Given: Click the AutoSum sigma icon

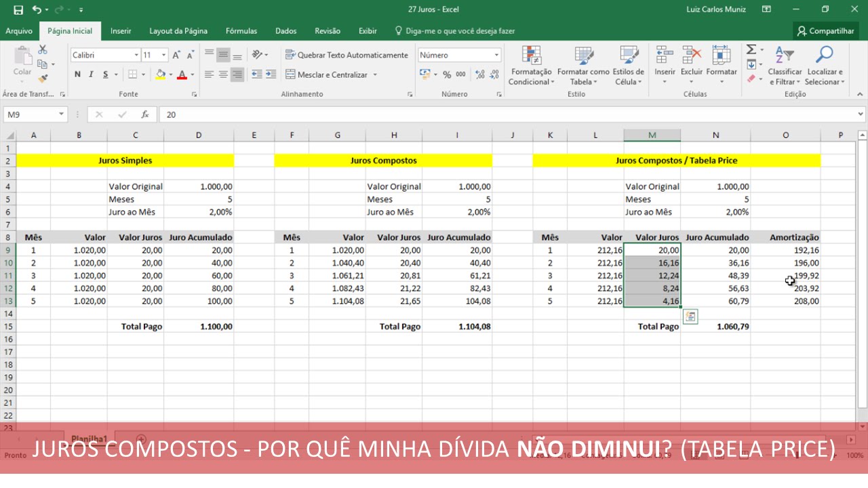Looking at the screenshot, I should click(x=751, y=50).
